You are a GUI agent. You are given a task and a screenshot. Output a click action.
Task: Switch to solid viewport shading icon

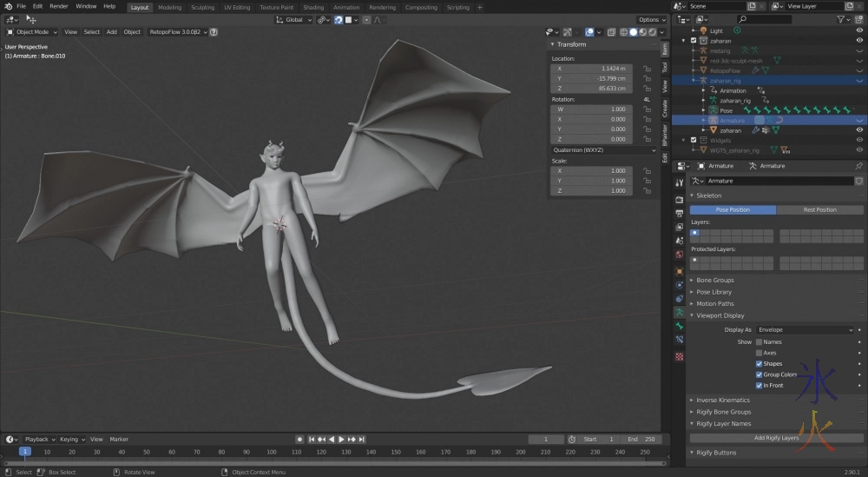633,32
